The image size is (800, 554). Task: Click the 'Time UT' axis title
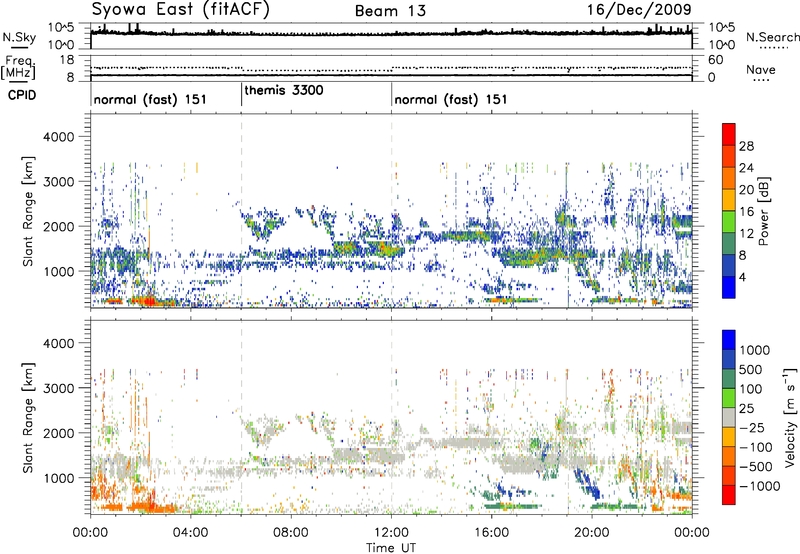pyautogui.click(x=391, y=548)
